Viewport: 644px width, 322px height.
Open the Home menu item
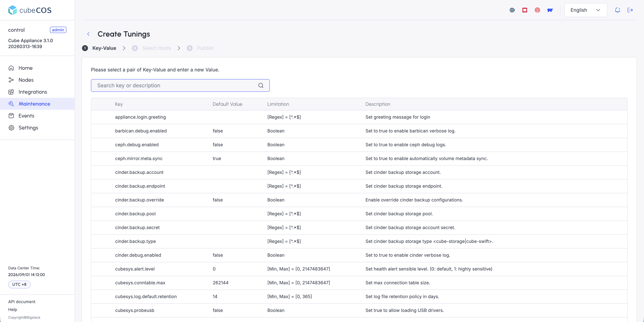[x=37, y=68]
